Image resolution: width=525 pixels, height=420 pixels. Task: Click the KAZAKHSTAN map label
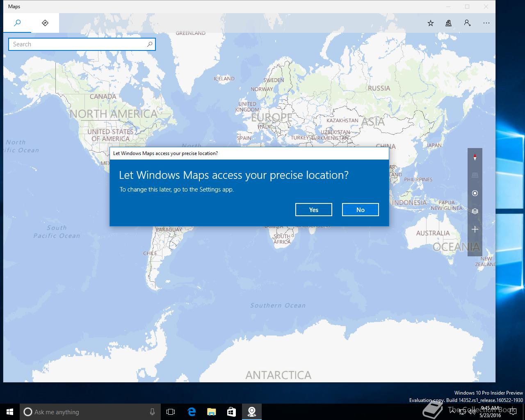pyautogui.click(x=342, y=121)
